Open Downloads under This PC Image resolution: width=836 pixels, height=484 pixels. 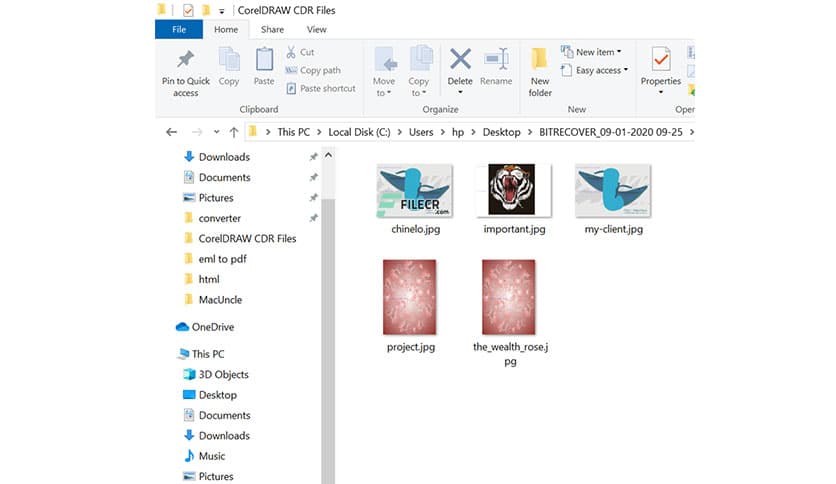pyautogui.click(x=217, y=435)
